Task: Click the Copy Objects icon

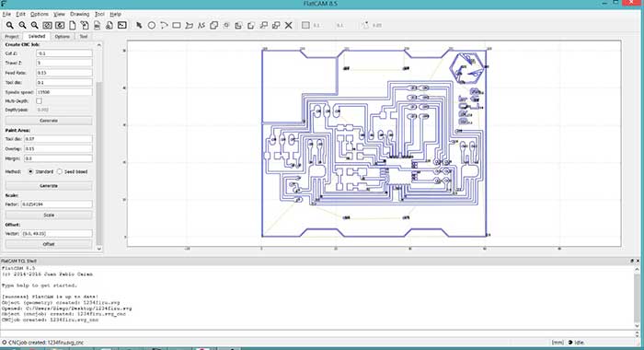Action: 276,25
